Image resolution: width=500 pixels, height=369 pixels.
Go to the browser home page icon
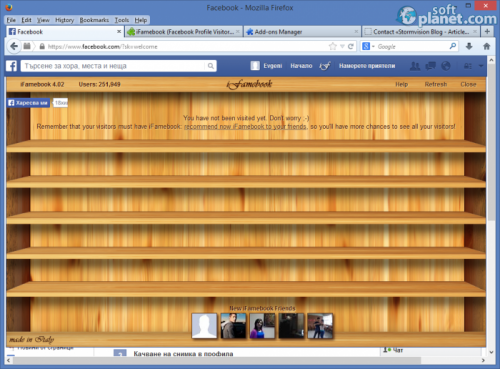click(487, 46)
